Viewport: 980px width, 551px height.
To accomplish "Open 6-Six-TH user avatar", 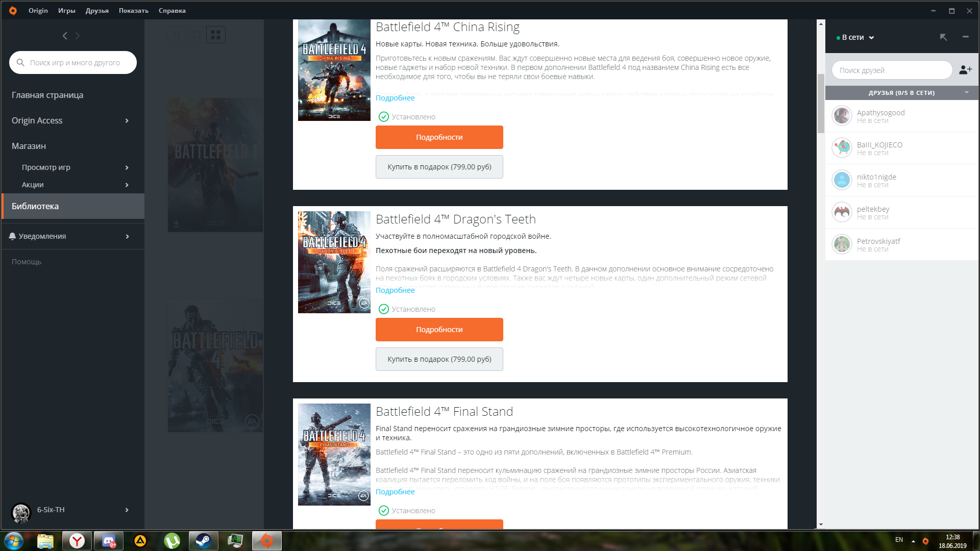I will click(21, 512).
